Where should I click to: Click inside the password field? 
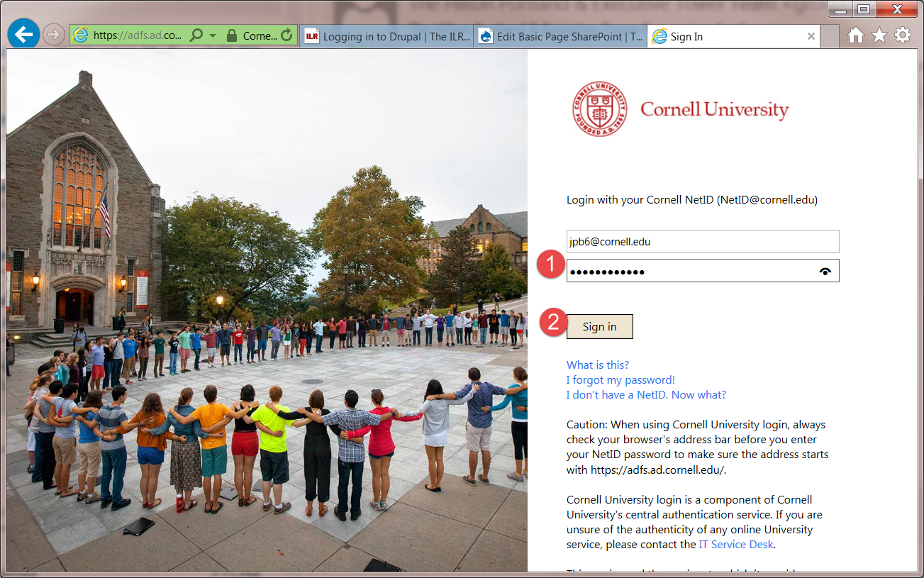coord(703,271)
